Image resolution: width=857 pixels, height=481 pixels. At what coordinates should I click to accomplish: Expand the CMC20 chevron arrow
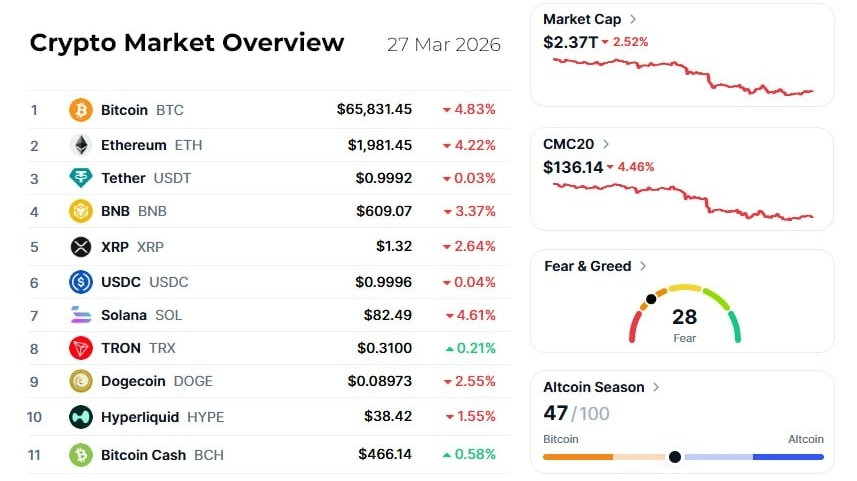pos(606,144)
